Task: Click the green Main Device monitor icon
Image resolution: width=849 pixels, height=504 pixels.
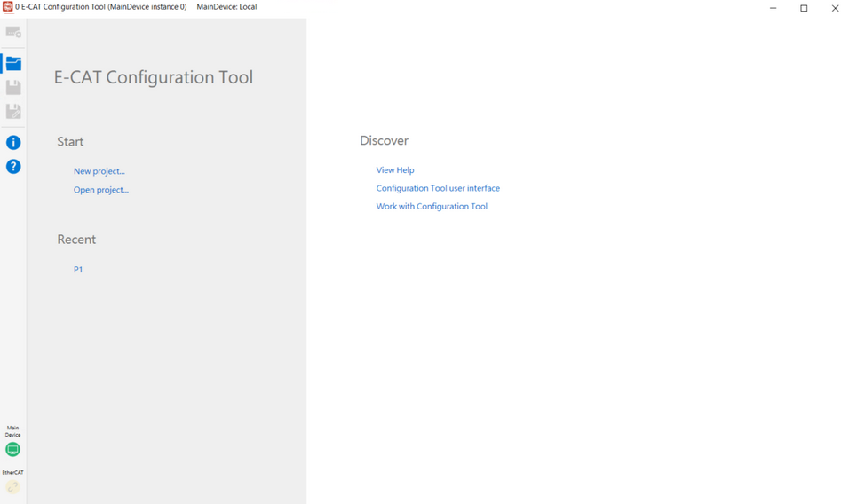Action: (x=12, y=450)
